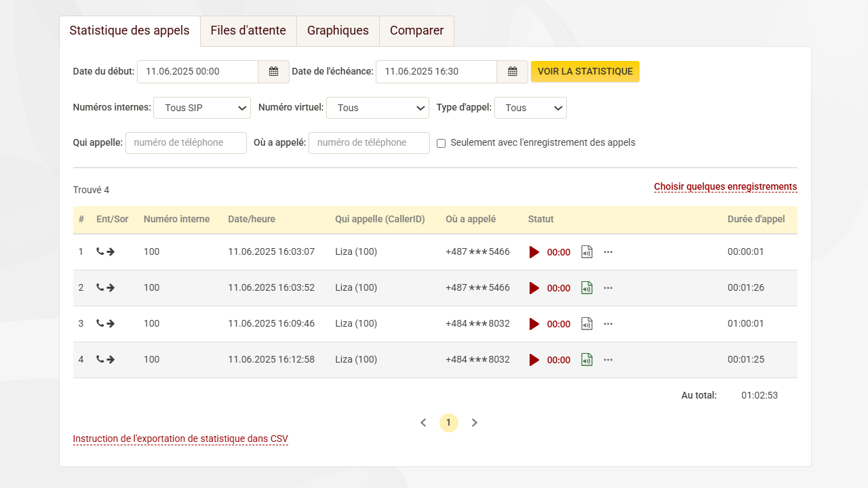868x488 pixels.
Task: Focus the Date du début field
Action: click(x=197, y=72)
